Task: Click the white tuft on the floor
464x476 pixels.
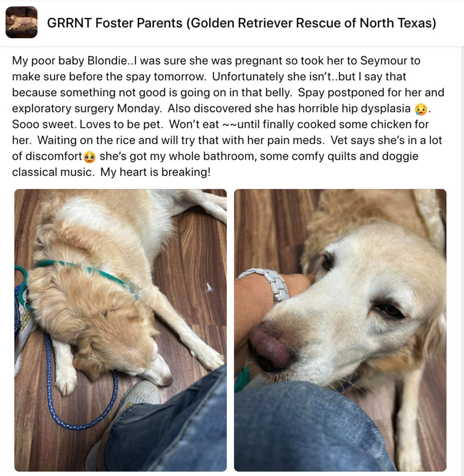Action: [209, 288]
